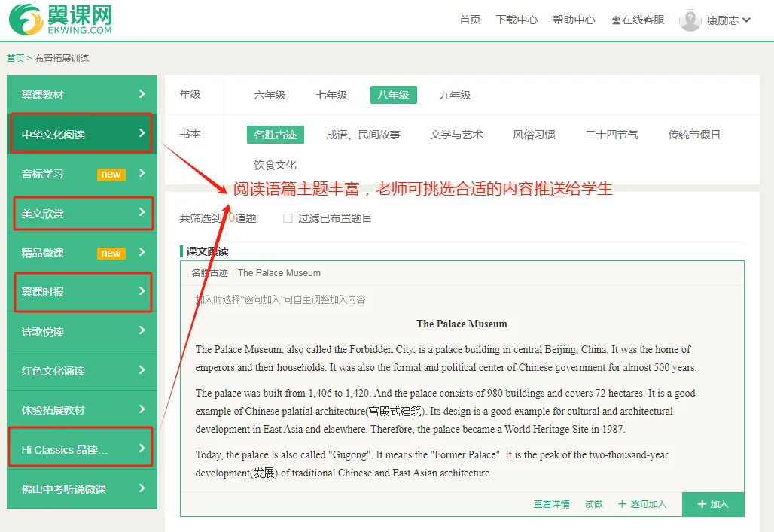Expand the 精品微课 chevron
This screenshot has height=532, width=774.
point(142,251)
